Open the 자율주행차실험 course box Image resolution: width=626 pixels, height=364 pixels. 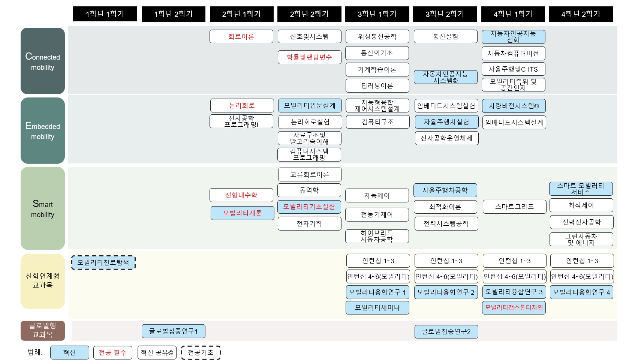[x=446, y=122]
